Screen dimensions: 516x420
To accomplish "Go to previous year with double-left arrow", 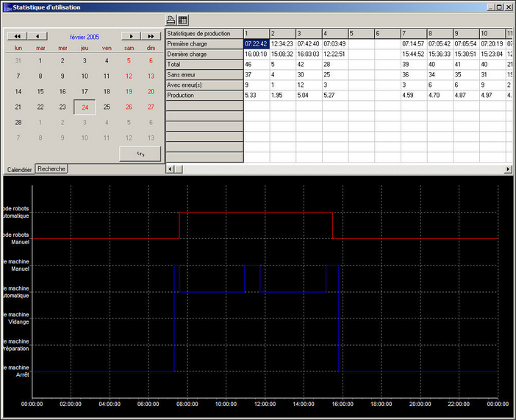I will (x=17, y=36).
